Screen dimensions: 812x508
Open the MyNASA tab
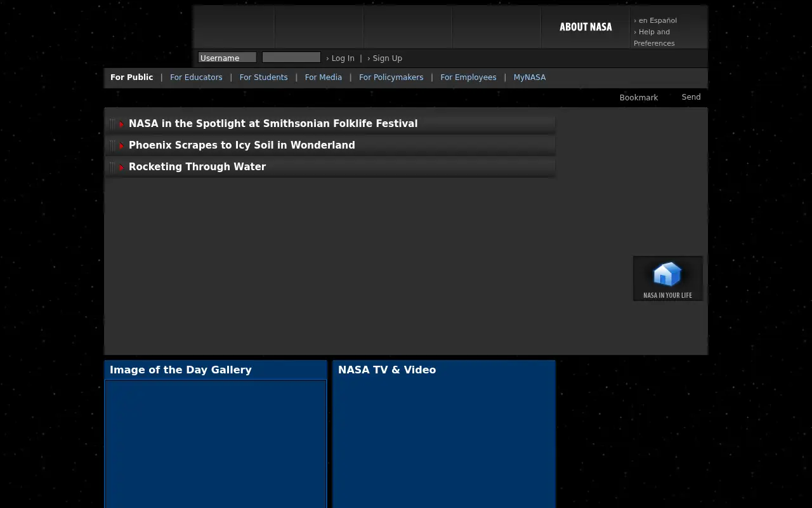point(529,77)
